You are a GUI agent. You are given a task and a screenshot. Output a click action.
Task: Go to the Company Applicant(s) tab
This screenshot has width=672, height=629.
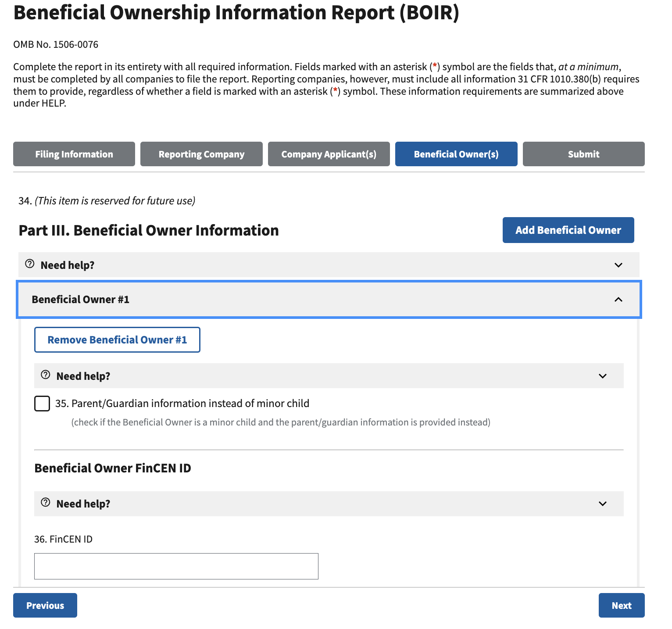329,154
